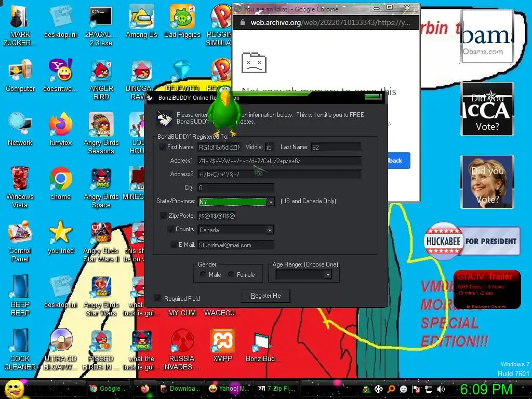Launch the furryfox Firefox shortcut
The image size is (532, 399).
[60, 129]
